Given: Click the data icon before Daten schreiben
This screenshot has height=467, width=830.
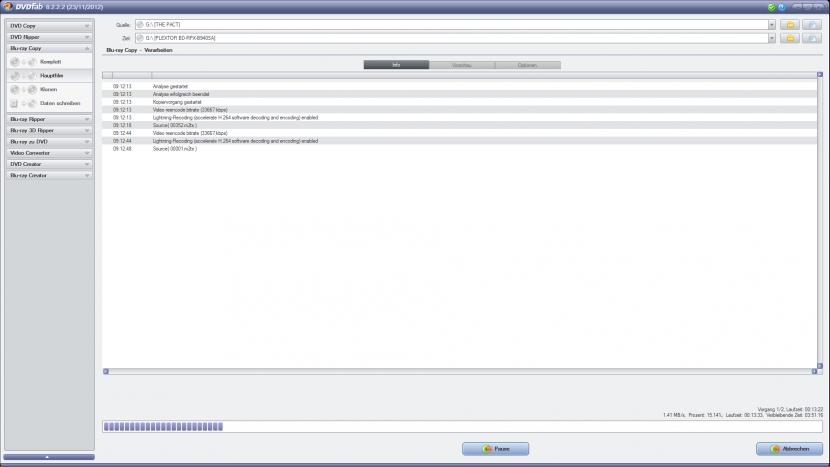Looking at the screenshot, I should 14,103.
